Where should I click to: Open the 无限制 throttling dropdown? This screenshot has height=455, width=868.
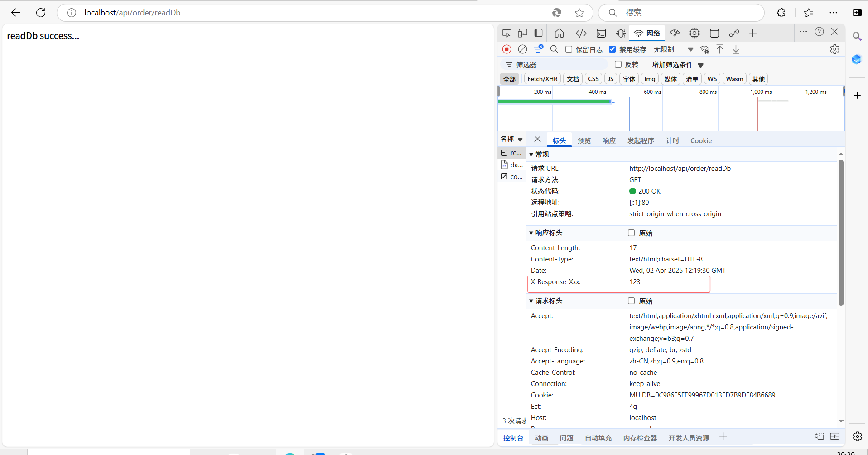(673, 49)
